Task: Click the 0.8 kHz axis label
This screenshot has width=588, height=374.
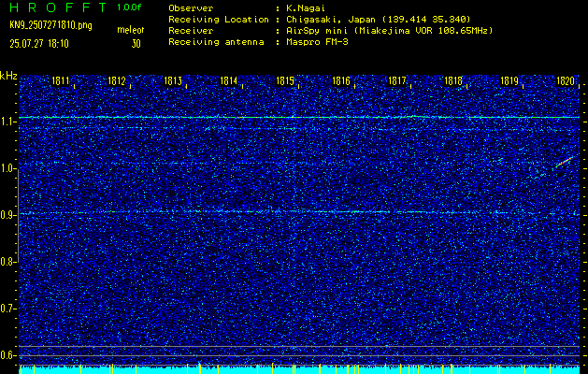Action: pos(7,262)
